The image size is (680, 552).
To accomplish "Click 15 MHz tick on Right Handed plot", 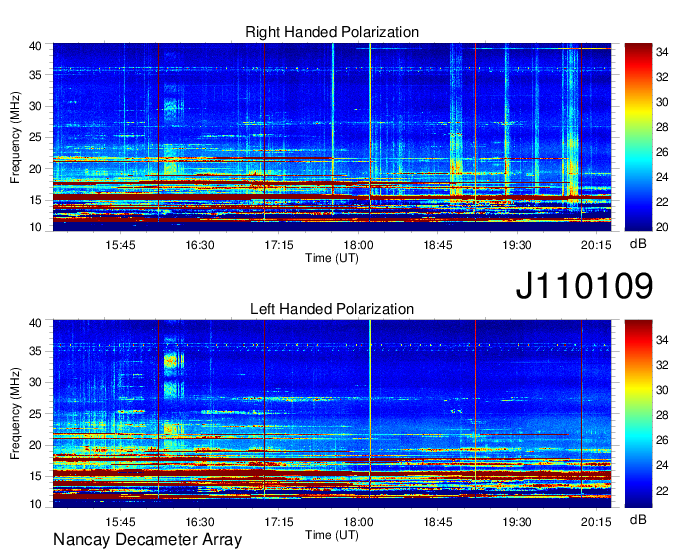I will 35,201.
